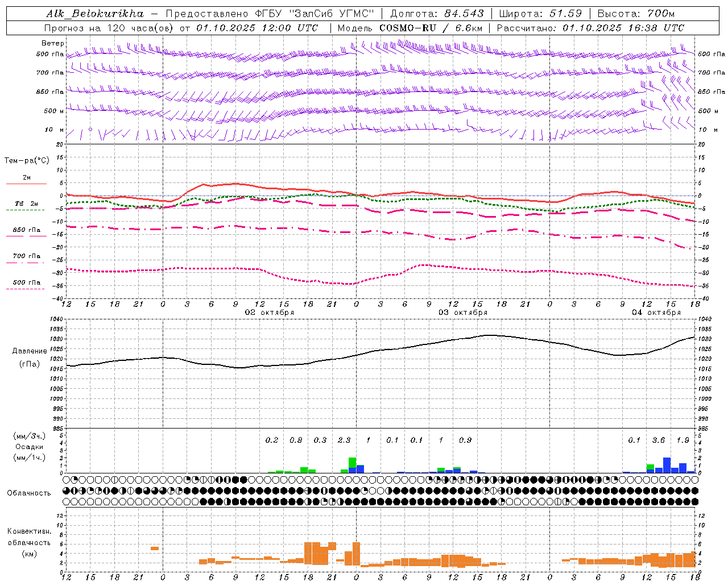Click left '10 м' wind level label
This screenshot has width=728, height=582.
point(55,130)
